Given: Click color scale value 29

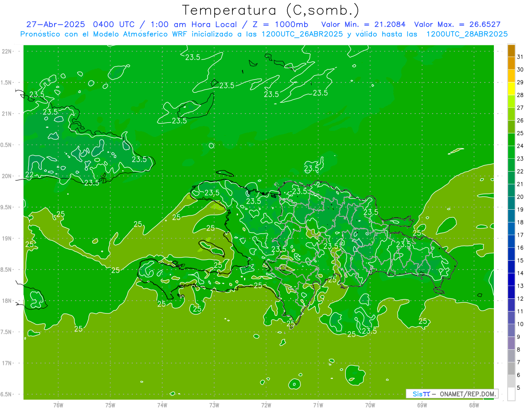Looking at the screenshot, I should [520, 82].
